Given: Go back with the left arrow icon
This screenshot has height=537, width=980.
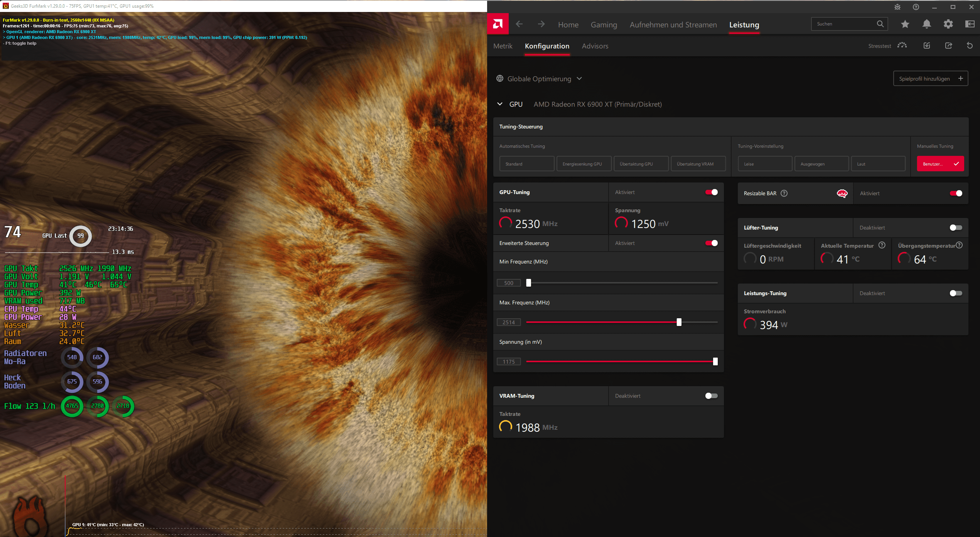Looking at the screenshot, I should pos(519,24).
